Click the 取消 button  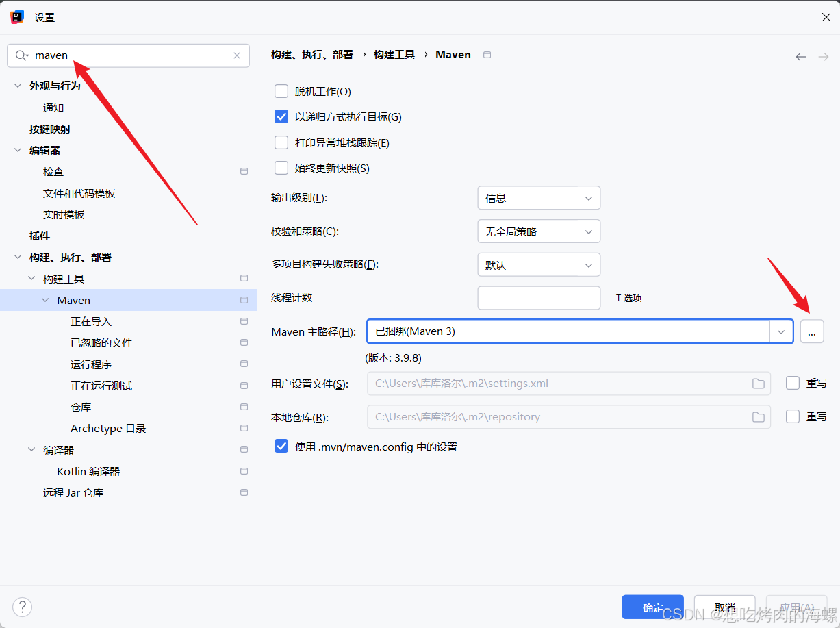pos(725,607)
